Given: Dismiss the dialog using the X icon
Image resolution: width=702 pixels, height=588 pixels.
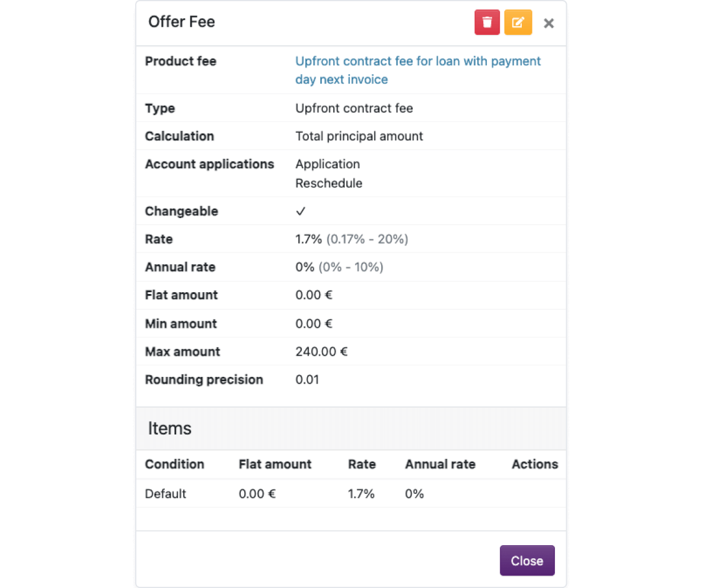Looking at the screenshot, I should click(x=548, y=23).
